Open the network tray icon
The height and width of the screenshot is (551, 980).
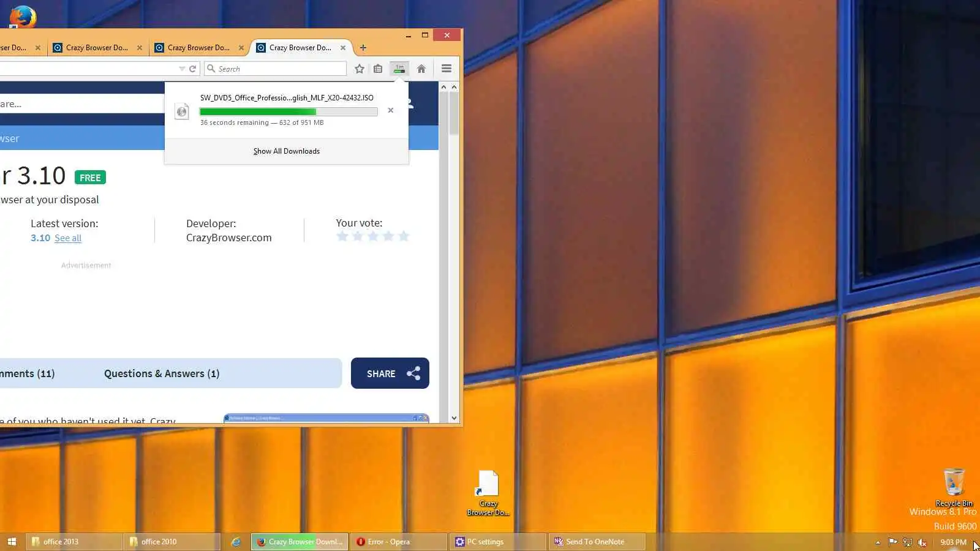tap(907, 542)
